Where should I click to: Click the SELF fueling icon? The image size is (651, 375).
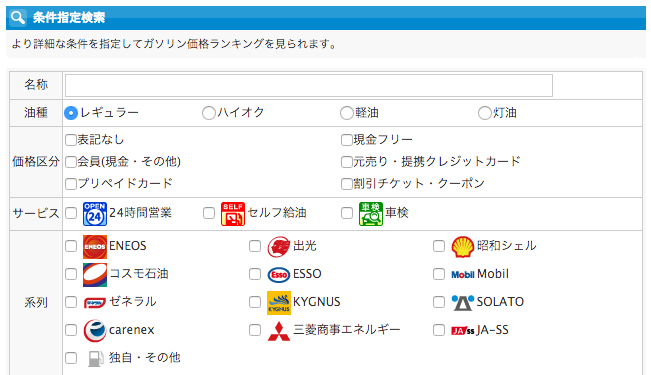[x=232, y=214]
